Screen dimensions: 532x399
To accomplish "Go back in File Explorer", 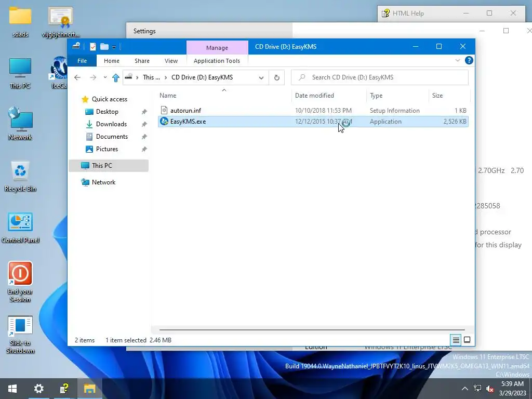I will 77,77.
